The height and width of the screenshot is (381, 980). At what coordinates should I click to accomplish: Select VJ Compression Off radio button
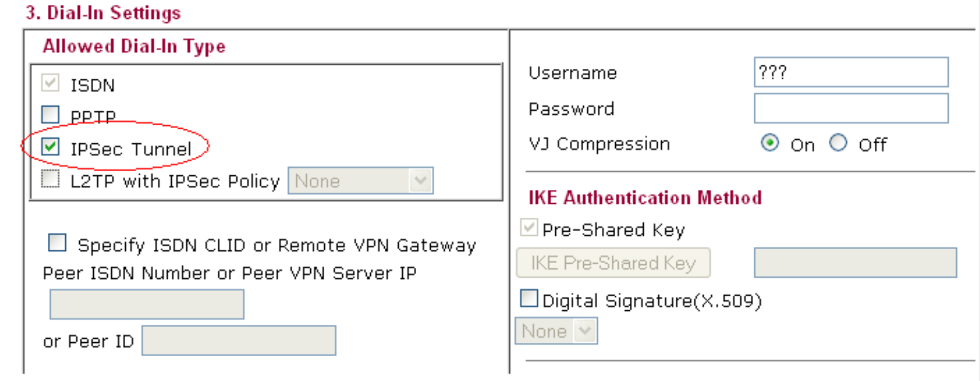pos(838,143)
